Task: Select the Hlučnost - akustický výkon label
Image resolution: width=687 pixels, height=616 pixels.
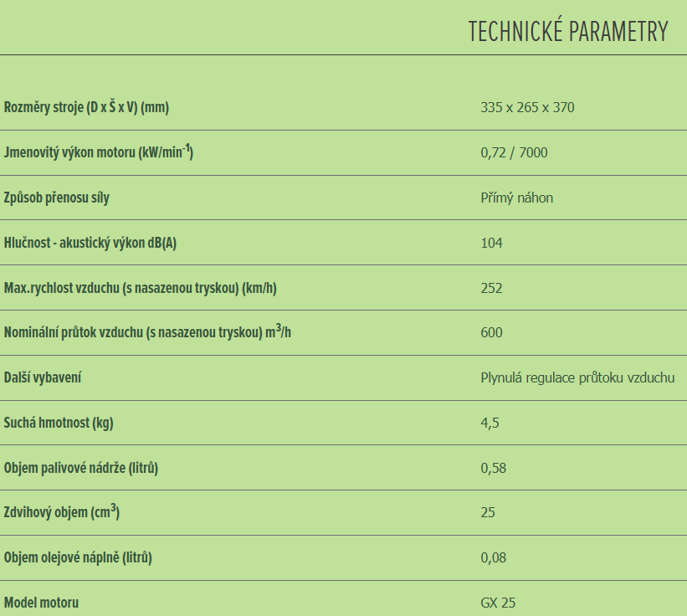Action: [90, 243]
